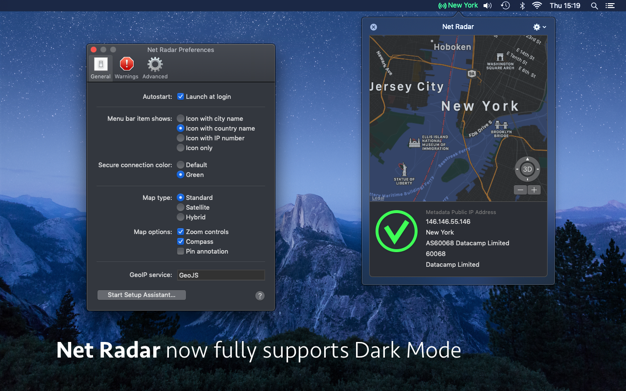
Task: Click the Washington Square Arch landmark icon
Action: pyautogui.click(x=500, y=57)
